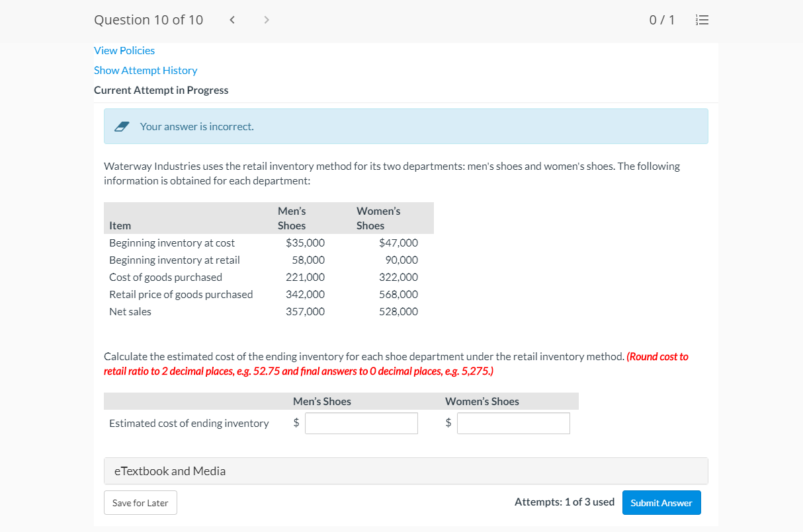The height and width of the screenshot is (532, 803).
Task: Focus the Women's Shoes ending inventory field
Action: [x=513, y=423]
